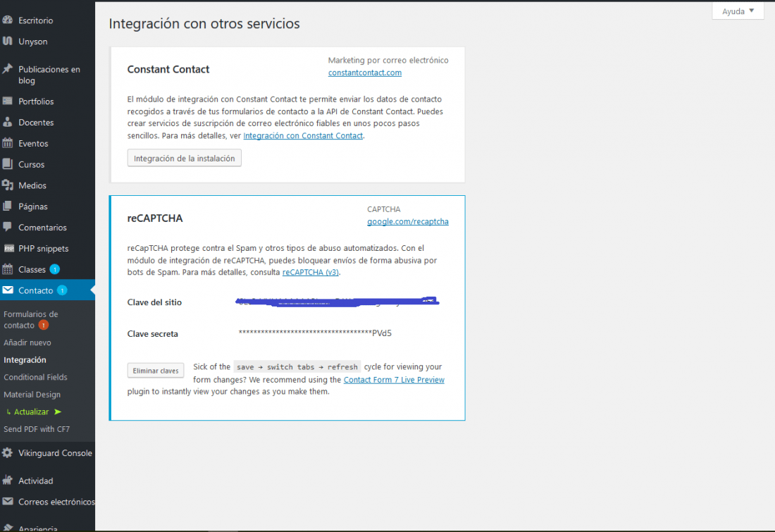Click the Classes calendar icon
This screenshot has height=532, width=775.
point(8,269)
